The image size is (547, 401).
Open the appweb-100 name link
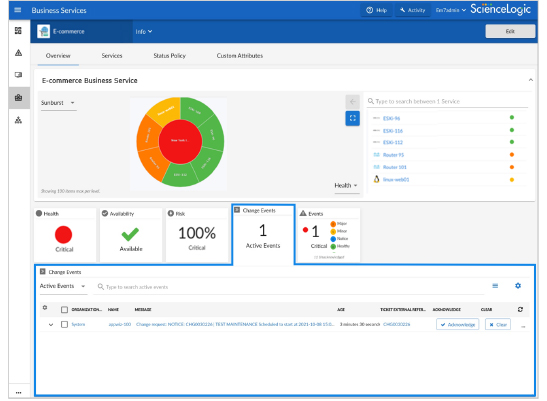click(x=120, y=324)
